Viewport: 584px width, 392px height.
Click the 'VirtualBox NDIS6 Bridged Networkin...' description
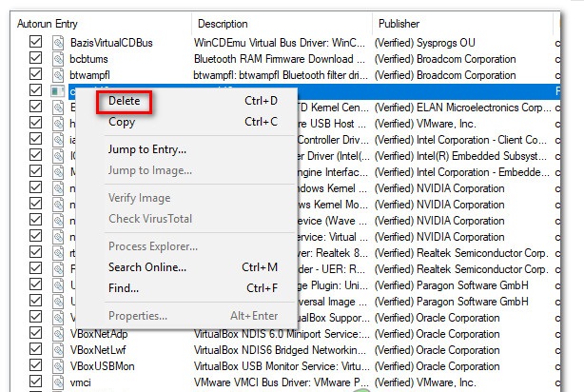tap(280, 350)
